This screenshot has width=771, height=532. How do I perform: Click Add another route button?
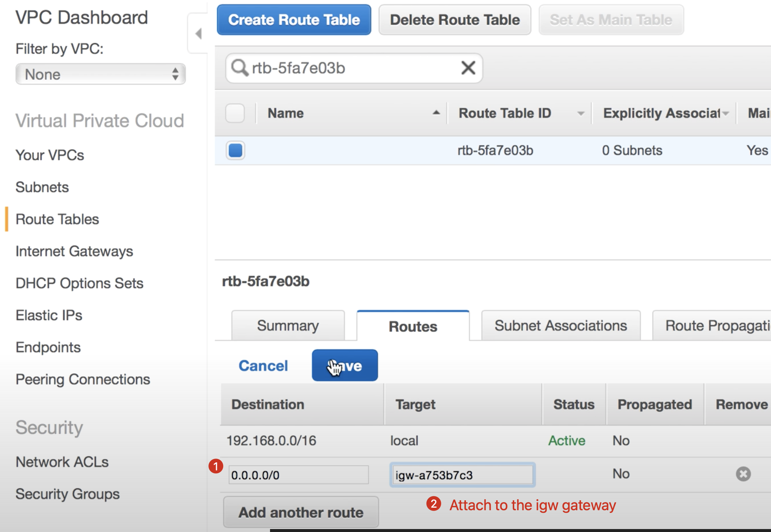(301, 512)
